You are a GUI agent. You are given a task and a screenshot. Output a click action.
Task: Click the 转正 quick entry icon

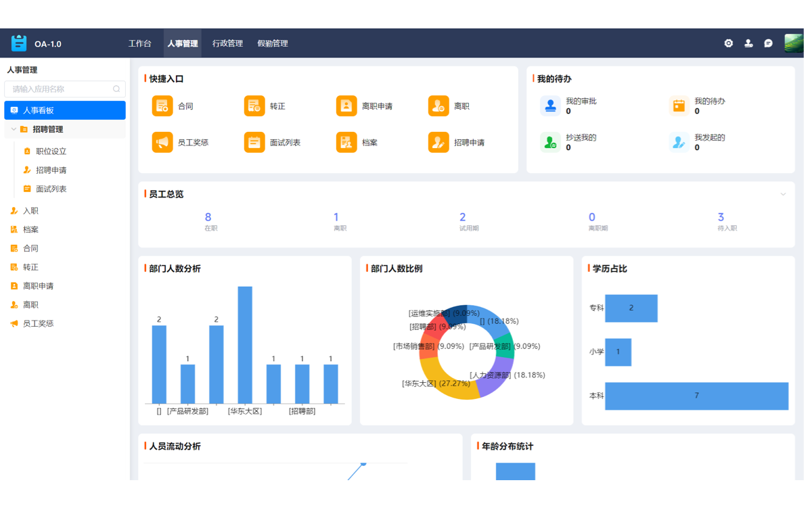[254, 106]
